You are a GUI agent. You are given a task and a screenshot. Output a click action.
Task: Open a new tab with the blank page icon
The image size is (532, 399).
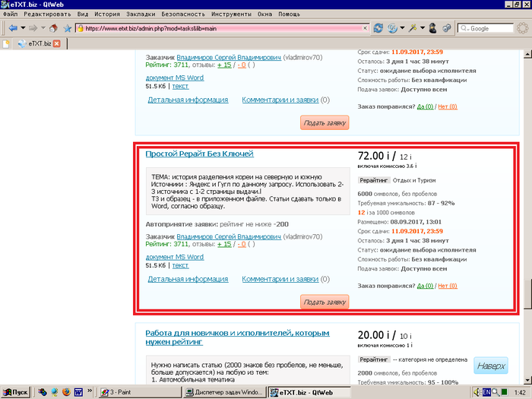[x=7, y=44]
